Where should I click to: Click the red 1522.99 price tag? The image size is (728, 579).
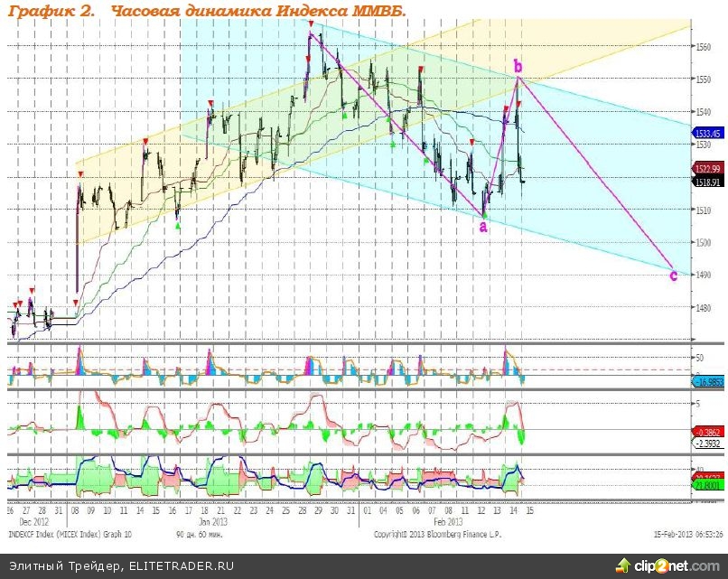(x=707, y=169)
